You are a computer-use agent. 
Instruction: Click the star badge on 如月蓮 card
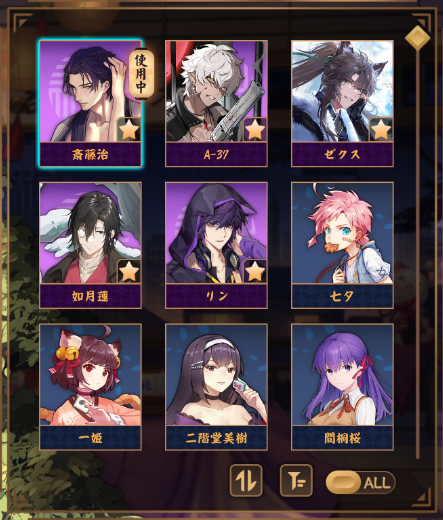pyautogui.click(x=129, y=271)
